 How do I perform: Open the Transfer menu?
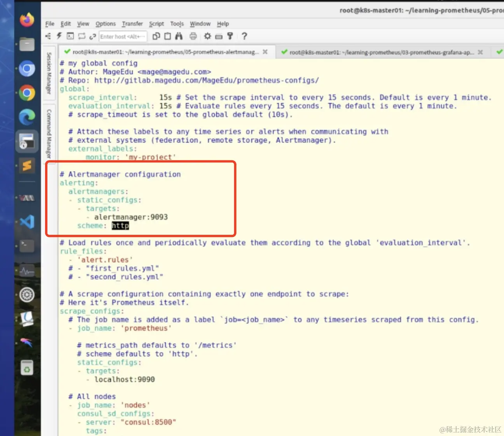132,24
